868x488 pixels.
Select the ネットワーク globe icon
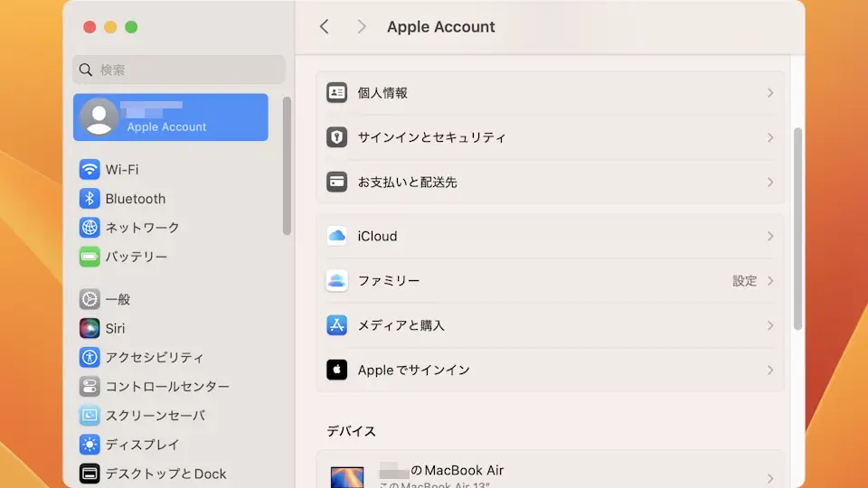tap(90, 227)
